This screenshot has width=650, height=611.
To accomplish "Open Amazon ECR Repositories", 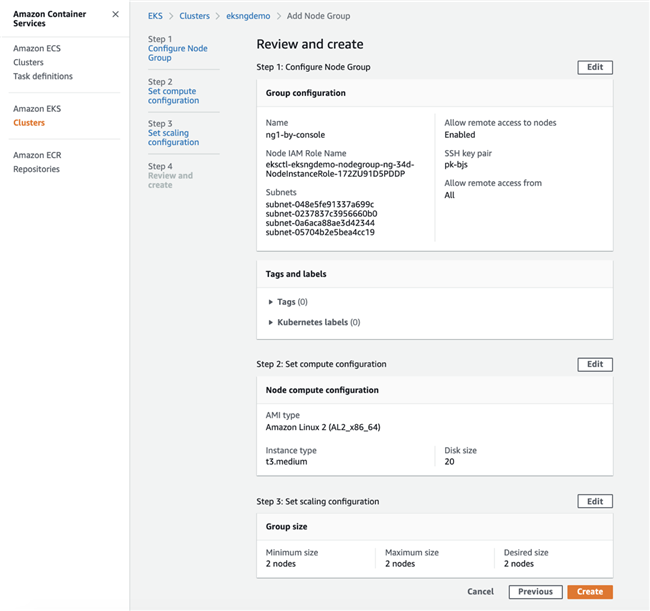I will click(x=36, y=169).
